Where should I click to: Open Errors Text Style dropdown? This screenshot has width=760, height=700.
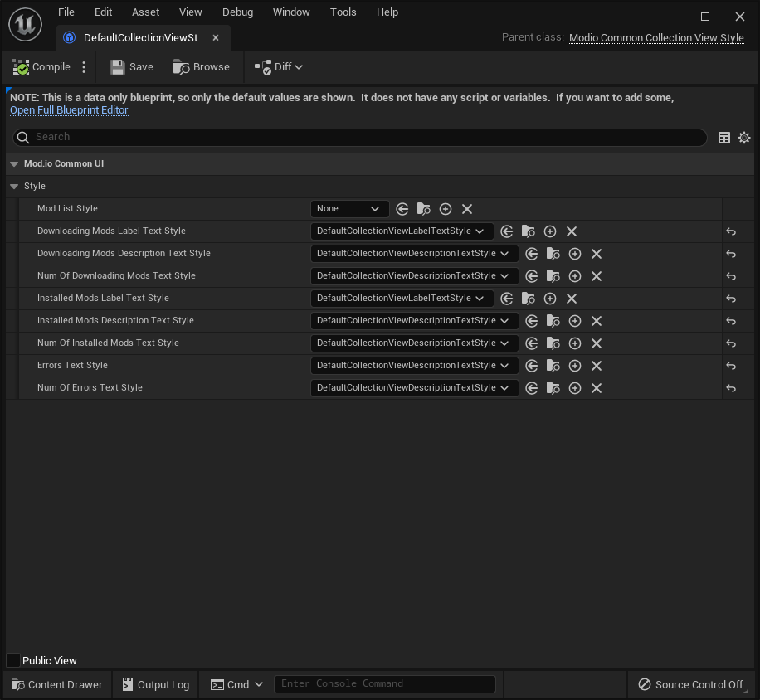click(414, 365)
